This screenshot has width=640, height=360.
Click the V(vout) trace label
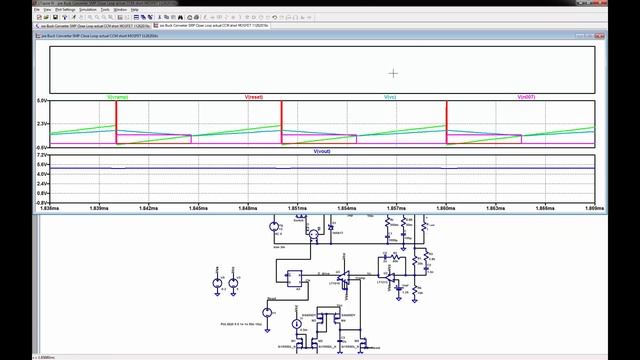tap(322, 151)
